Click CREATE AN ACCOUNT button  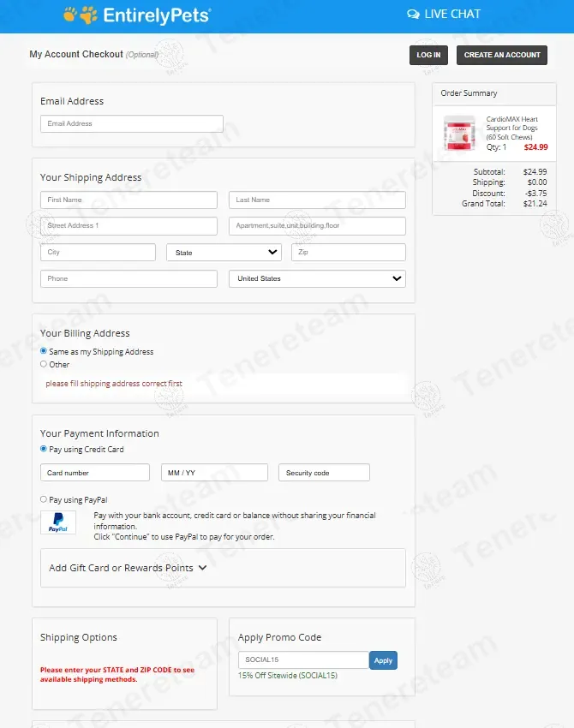point(502,55)
